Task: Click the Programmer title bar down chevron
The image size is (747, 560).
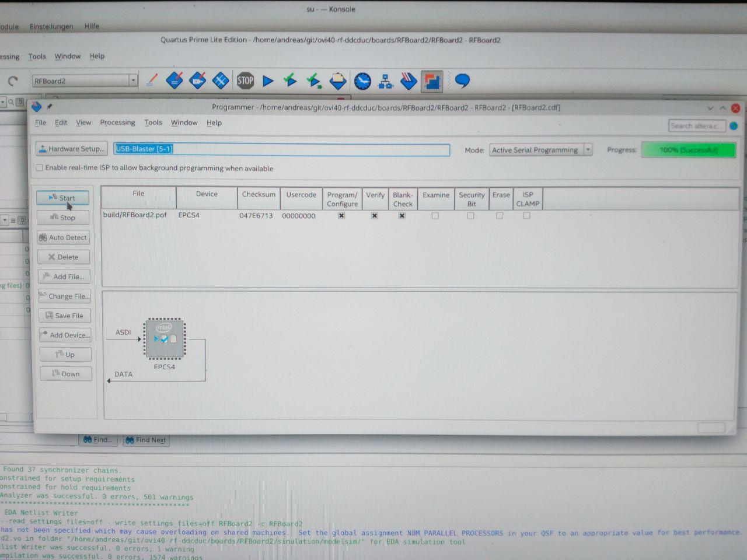Action: click(710, 108)
